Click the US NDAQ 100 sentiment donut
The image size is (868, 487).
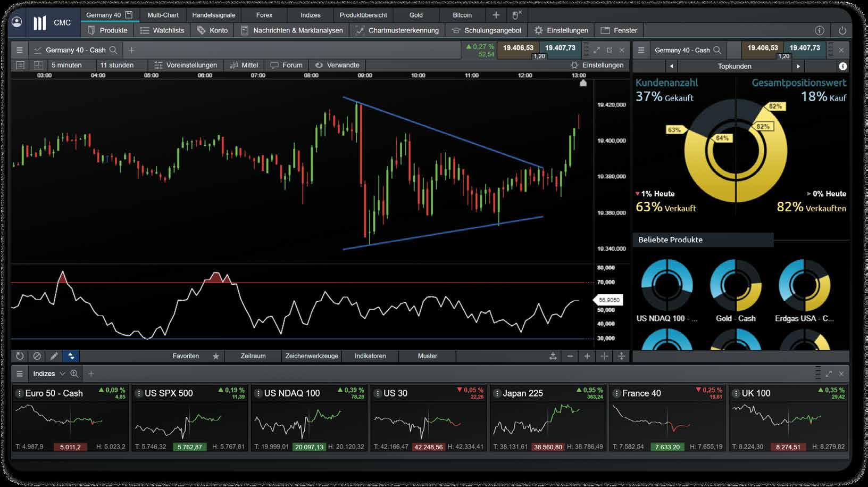667,285
